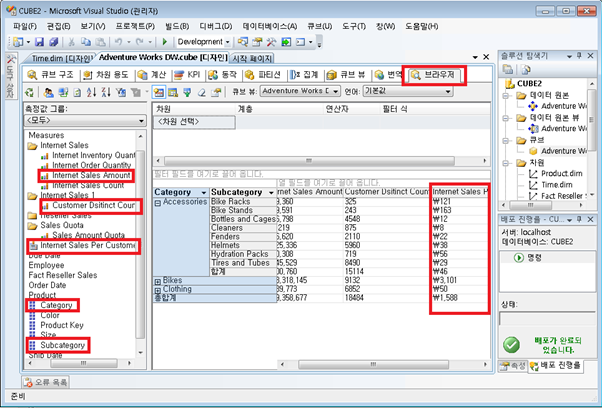Screen dimensions: 602x408
Task: Click the Properties icon in Solution Explorer
Action: pos(508,69)
